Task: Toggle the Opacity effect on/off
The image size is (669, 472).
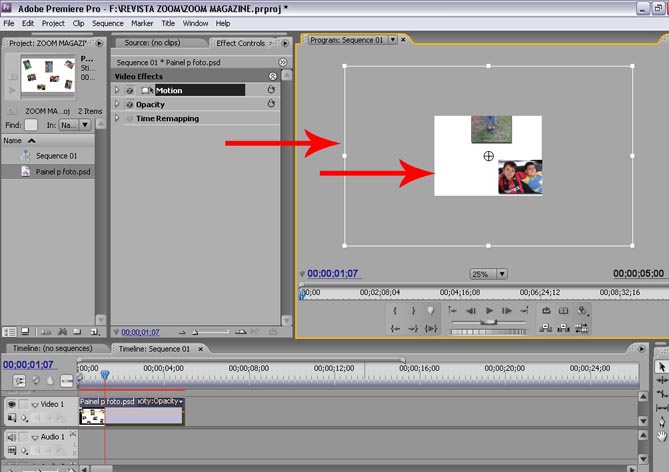Action: coord(129,104)
